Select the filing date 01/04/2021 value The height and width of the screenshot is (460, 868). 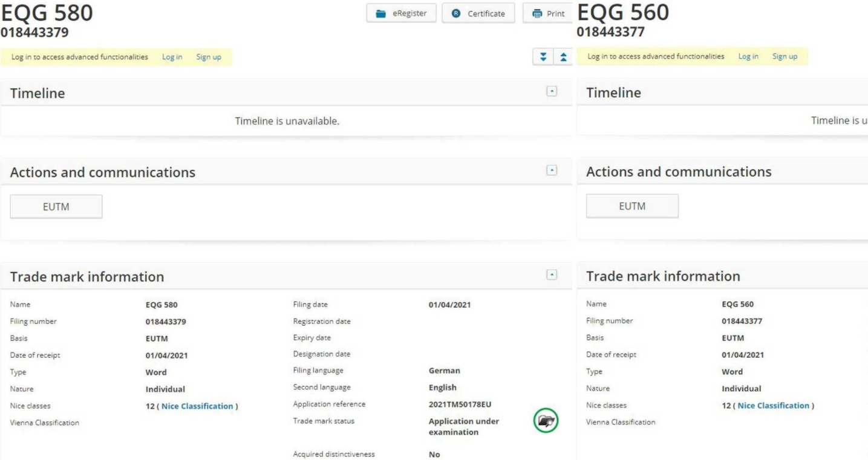[x=449, y=305]
